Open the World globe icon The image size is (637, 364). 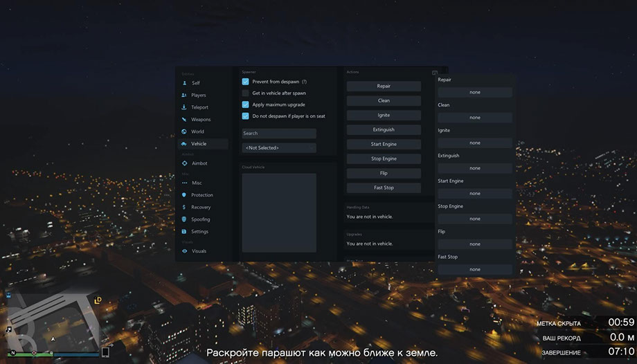tap(184, 131)
